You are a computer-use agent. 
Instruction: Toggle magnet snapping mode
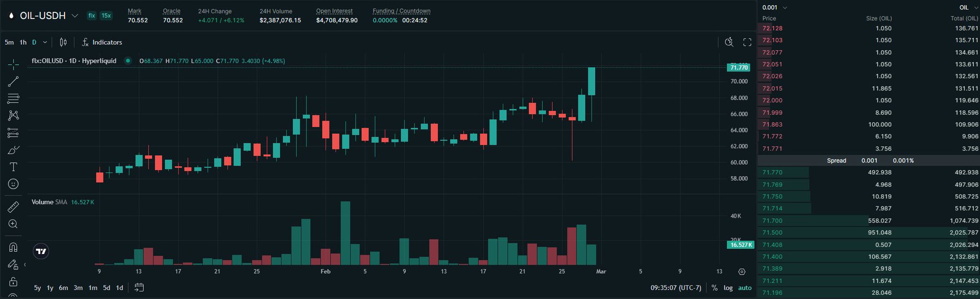(x=13, y=247)
